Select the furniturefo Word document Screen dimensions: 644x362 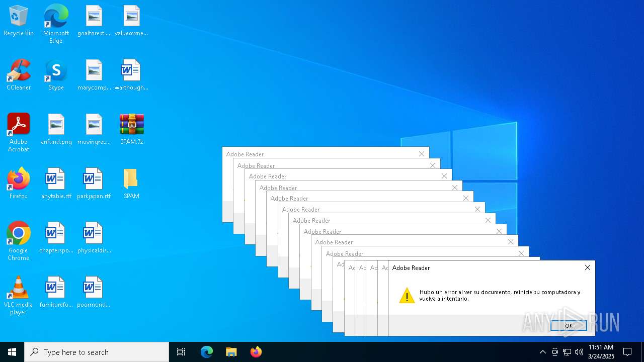coord(56,293)
